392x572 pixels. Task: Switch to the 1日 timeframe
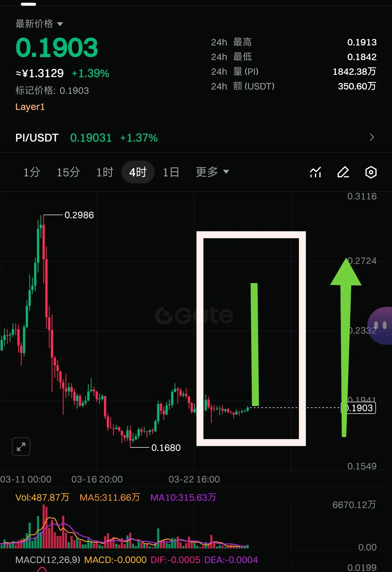click(x=171, y=172)
